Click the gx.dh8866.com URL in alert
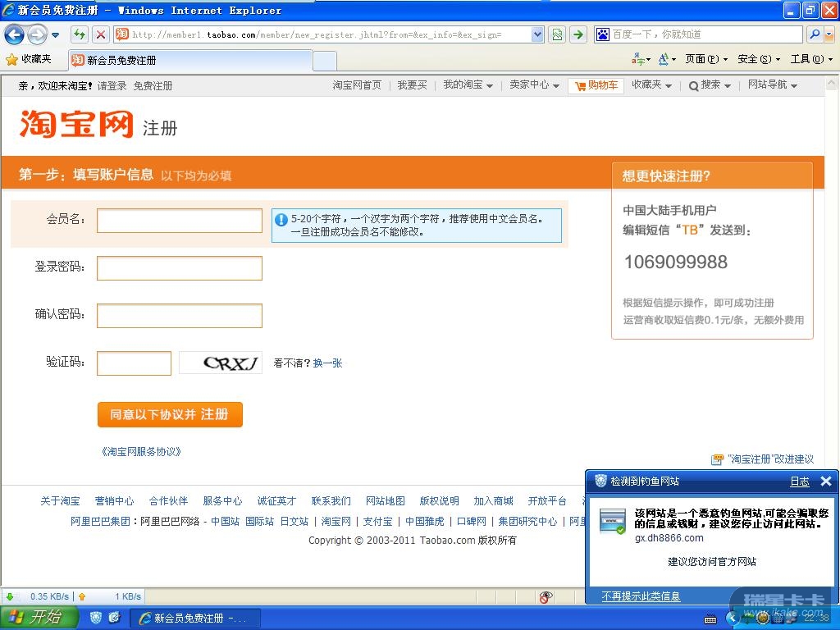Viewport: 840px width, 630px height. coord(669,538)
